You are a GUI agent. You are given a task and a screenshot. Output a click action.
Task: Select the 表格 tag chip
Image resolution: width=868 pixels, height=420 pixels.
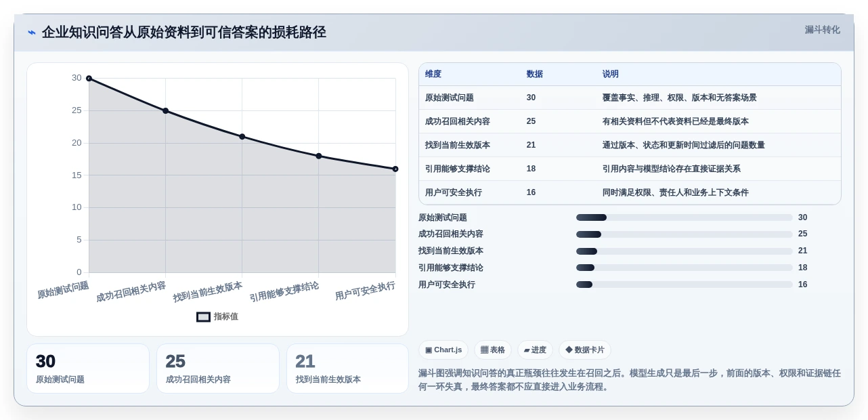point(493,350)
